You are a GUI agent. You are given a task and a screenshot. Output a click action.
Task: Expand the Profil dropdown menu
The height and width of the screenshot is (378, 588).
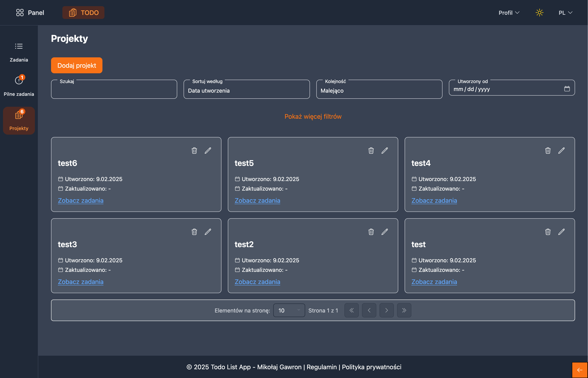pos(509,13)
